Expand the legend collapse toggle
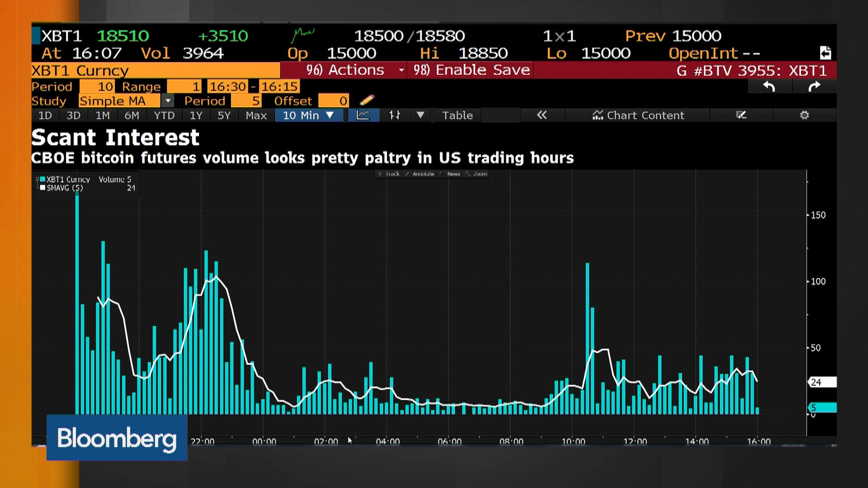This screenshot has height=488, width=868. click(37, 179)
